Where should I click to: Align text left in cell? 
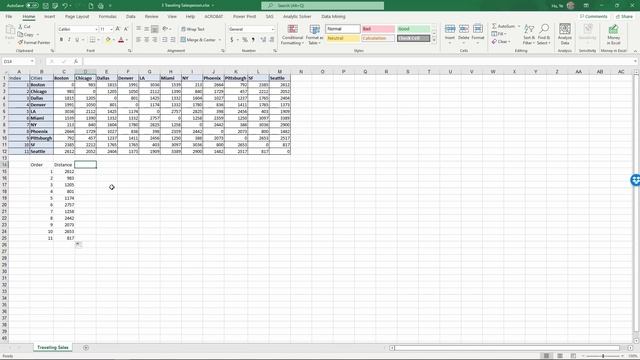(x=138, y=40)
